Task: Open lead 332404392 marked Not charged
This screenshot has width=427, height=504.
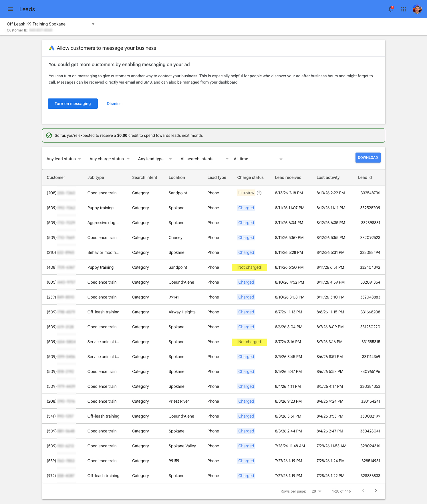Action: click(x=213, y=267)
